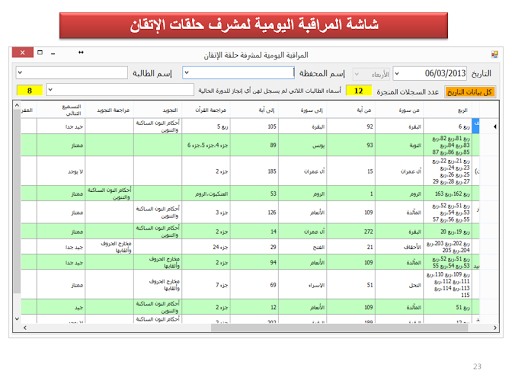The height and width of the screenshot is (384, 512).
Task: Open the date 06/03/2013 dropdown
Action: click(x=397, y=73)
